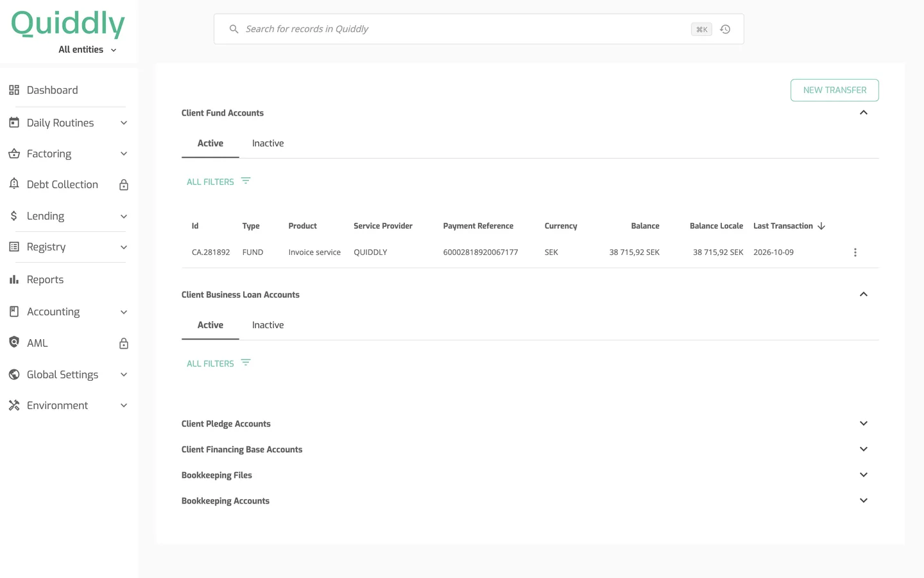Click the Debt Collection bell icon

14,184
